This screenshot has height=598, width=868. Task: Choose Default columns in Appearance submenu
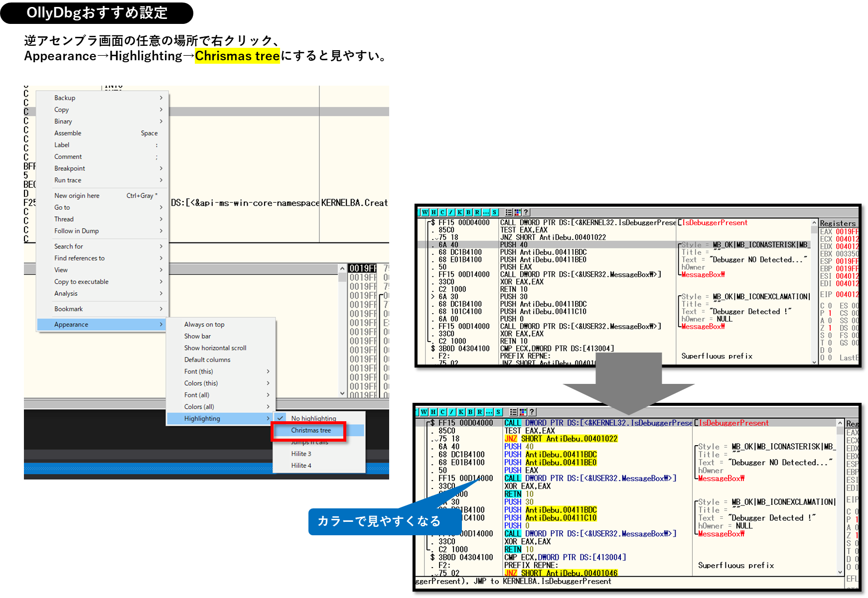[221, 359]
